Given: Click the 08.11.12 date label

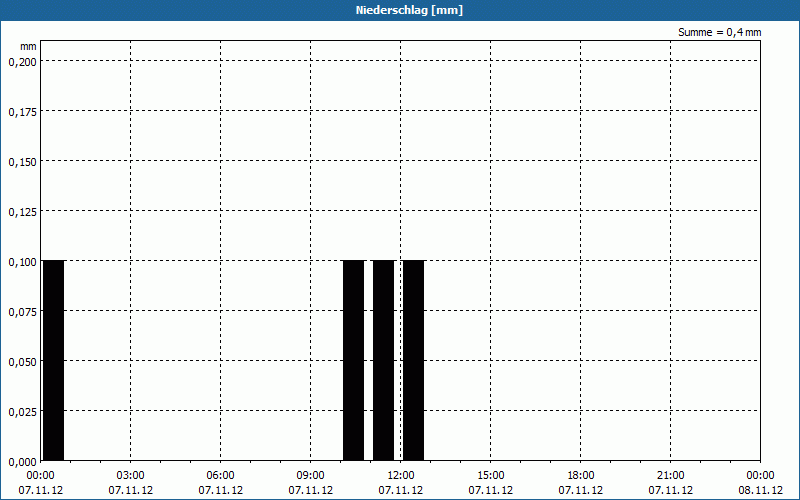Looking at the screenshot, I should click(x=760, y=490).
